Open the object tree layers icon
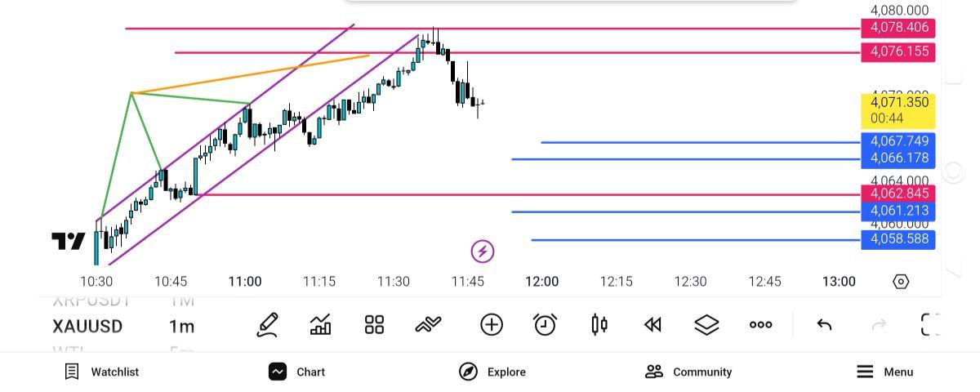Image resolution: width=980 pixels, height=392 pixels. (x=706, y=325)
